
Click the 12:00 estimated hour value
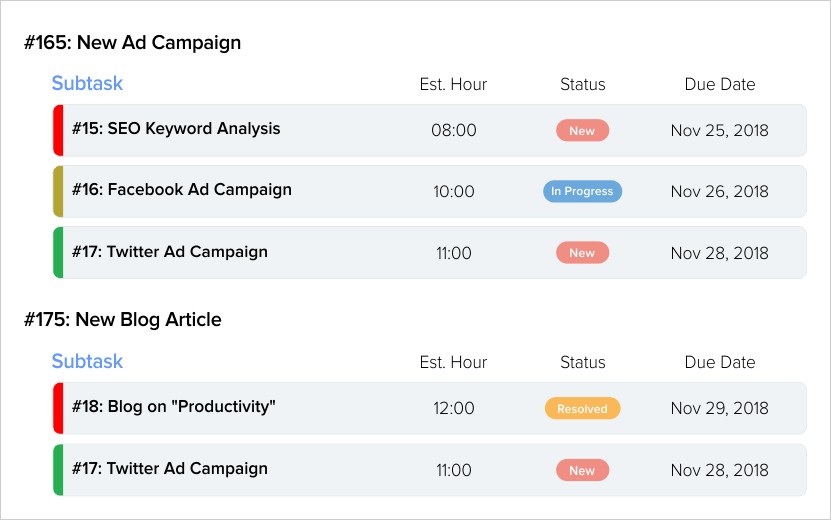point(453,408)
